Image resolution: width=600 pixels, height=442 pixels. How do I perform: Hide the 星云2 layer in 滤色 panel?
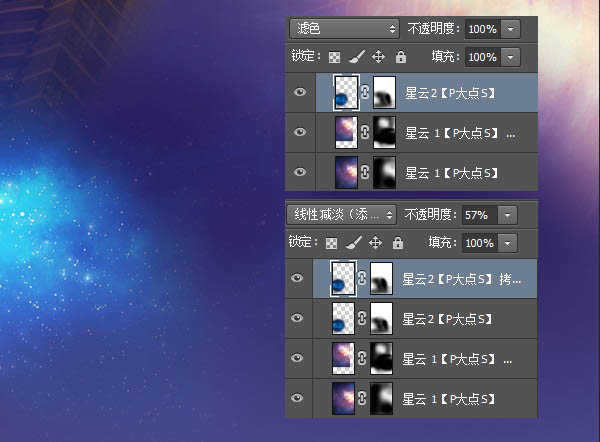tap(300, 92)
